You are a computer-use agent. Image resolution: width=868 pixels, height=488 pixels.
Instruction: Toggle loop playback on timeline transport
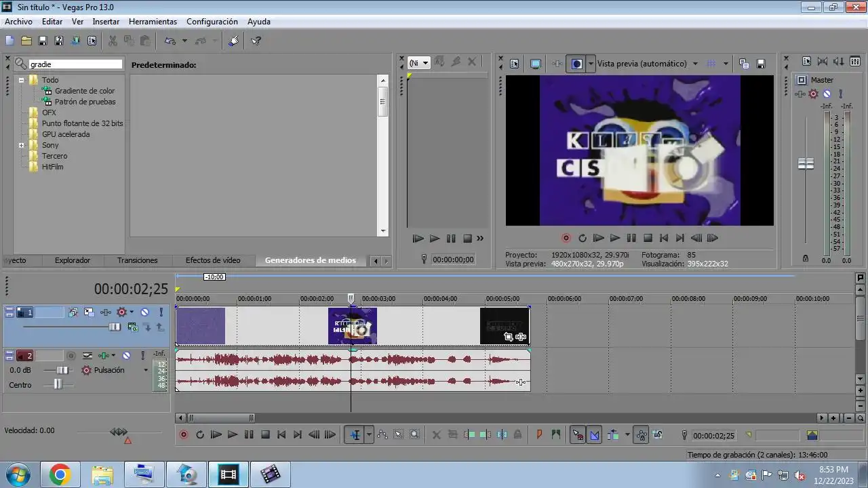(x=199, y=435)
